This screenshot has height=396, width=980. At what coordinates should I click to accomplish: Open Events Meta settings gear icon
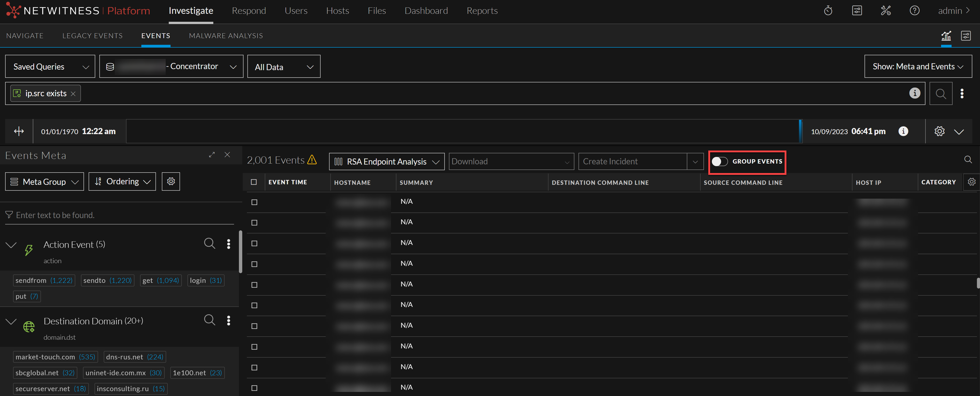(x=171, y=181)
